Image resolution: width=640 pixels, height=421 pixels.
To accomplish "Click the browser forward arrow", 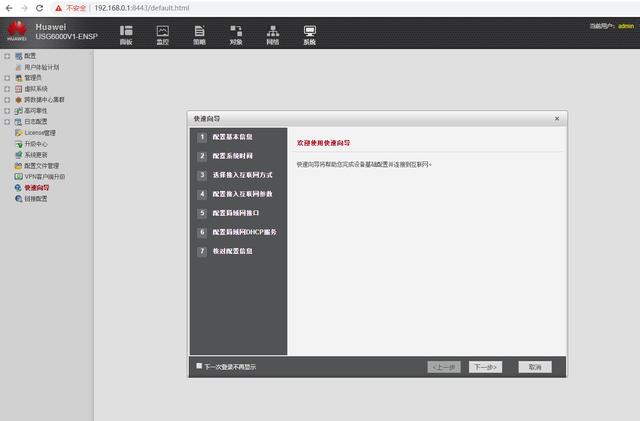I will click(24, 8).
